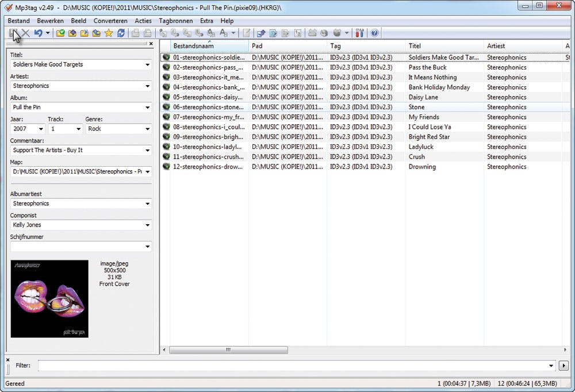Click the Actions 'A' toolbar icon
575x392 pixels.
tap(223, 33)
